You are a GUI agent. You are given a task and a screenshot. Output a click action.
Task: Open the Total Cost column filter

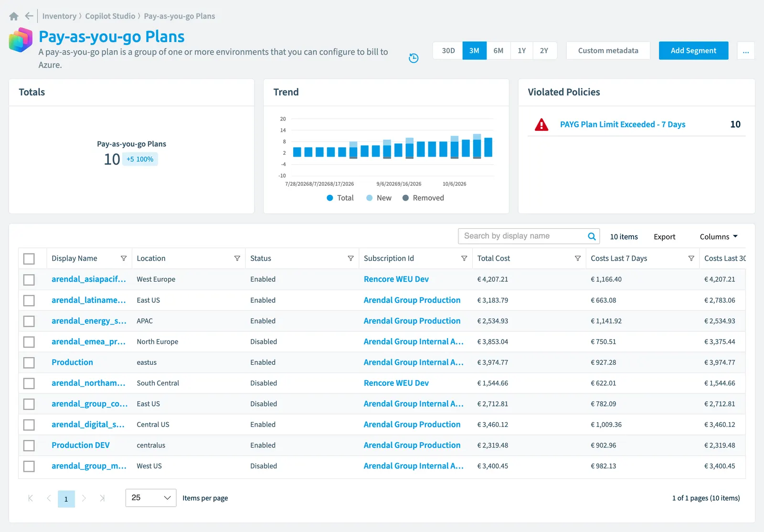pyautogui.click(x=578, y=258)
